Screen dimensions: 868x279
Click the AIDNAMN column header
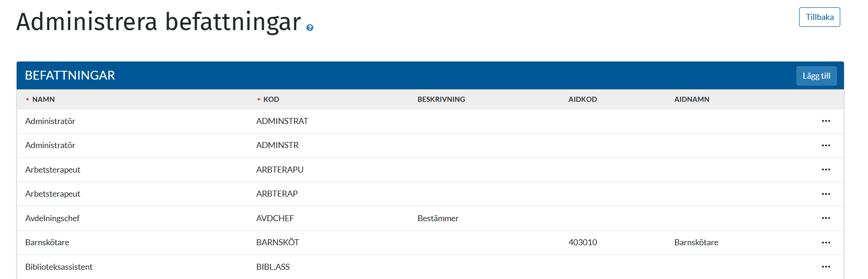click(692, 99)
